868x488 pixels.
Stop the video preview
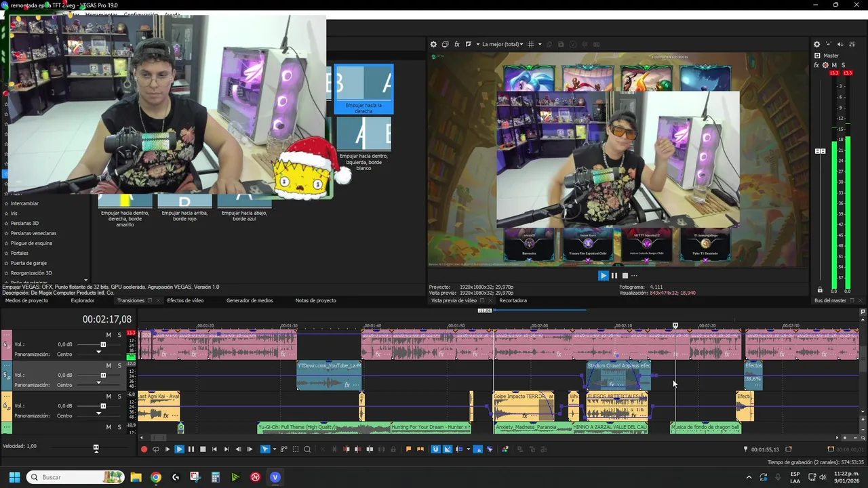coord(625,276)
